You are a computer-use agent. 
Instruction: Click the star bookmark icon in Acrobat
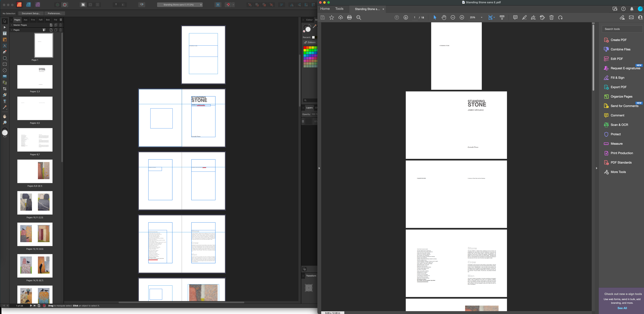point(332,18)
